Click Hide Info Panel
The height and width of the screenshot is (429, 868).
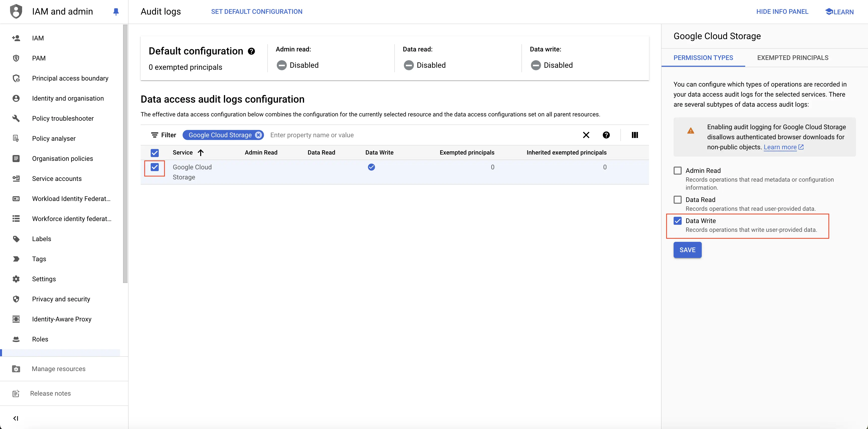(x=782, y=12)
